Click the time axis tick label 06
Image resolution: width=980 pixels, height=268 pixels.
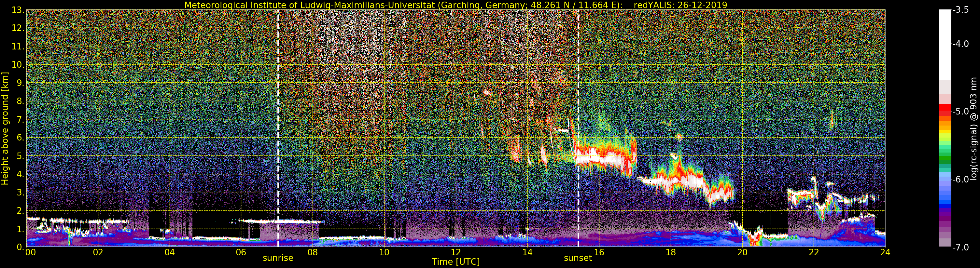pos(241,252)
